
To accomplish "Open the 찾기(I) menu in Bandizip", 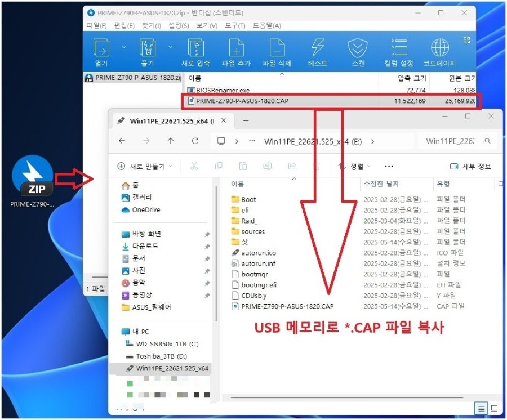I will pos(152,25).
